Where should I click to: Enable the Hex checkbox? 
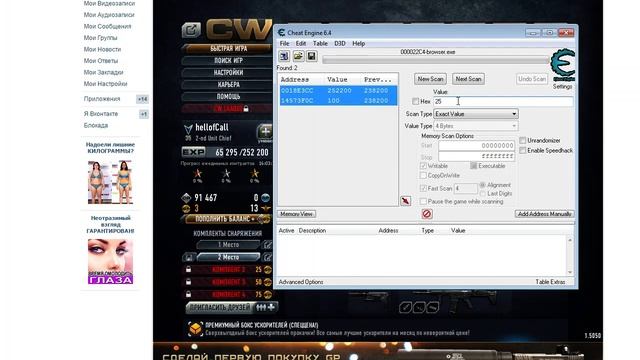tap(416, 101)
